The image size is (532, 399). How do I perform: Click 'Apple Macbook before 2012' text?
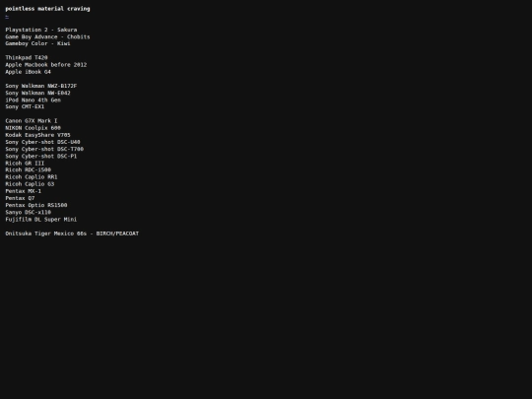[45, 64]
